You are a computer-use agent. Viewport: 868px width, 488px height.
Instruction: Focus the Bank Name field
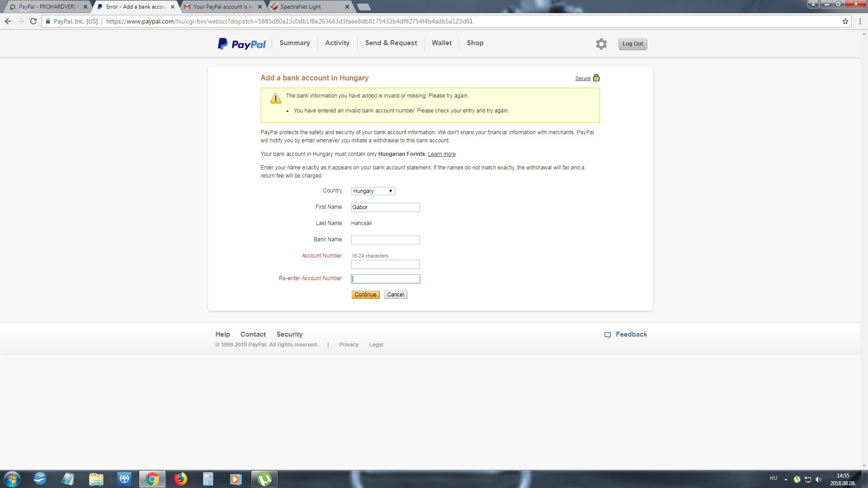[x=385, y=240]
